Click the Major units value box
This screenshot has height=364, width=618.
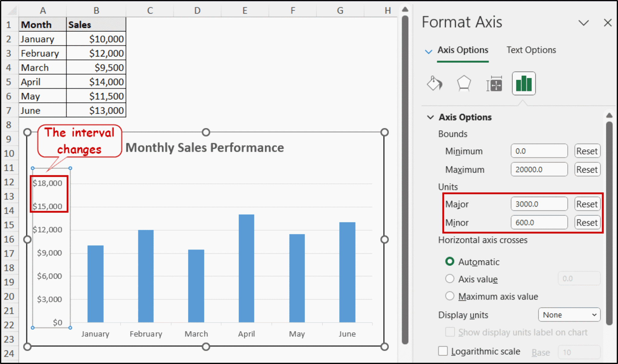click(539, 204)
